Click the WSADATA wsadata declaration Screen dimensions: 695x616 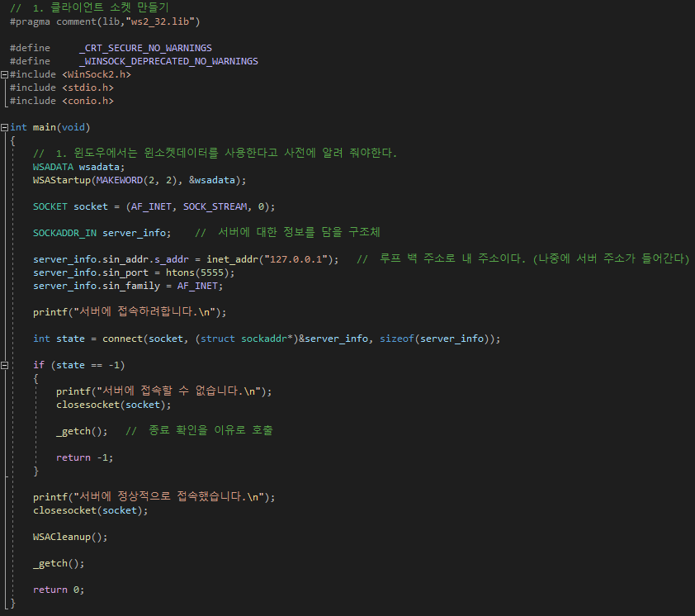[x=79, y=167]
